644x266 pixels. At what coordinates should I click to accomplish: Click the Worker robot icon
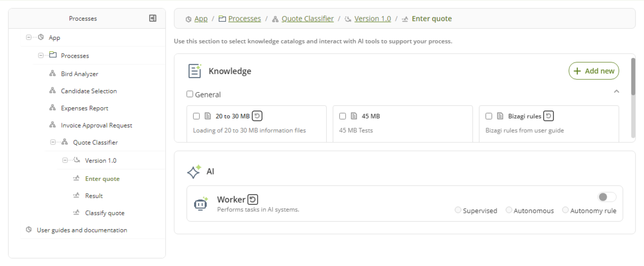[201, 204]
